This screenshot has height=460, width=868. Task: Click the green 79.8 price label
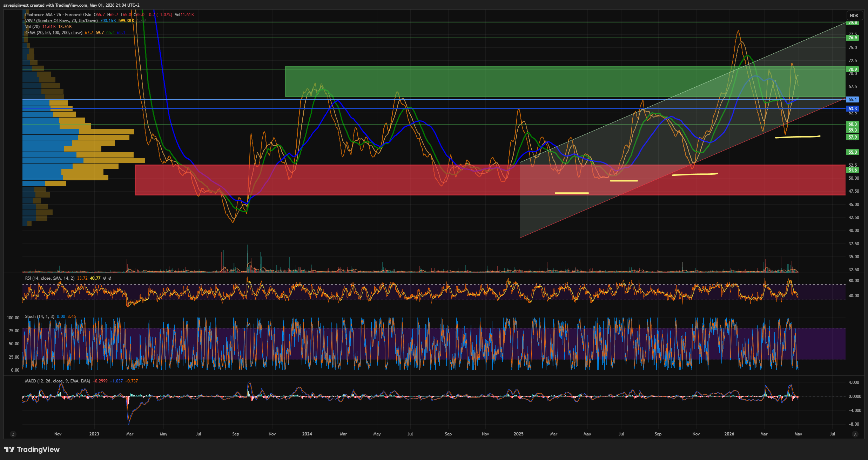click(x=853, y=22)
